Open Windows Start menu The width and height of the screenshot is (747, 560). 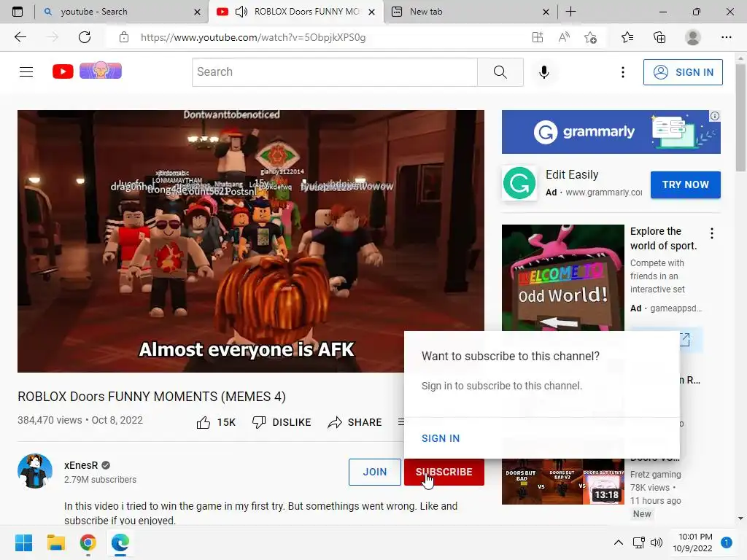24,542
